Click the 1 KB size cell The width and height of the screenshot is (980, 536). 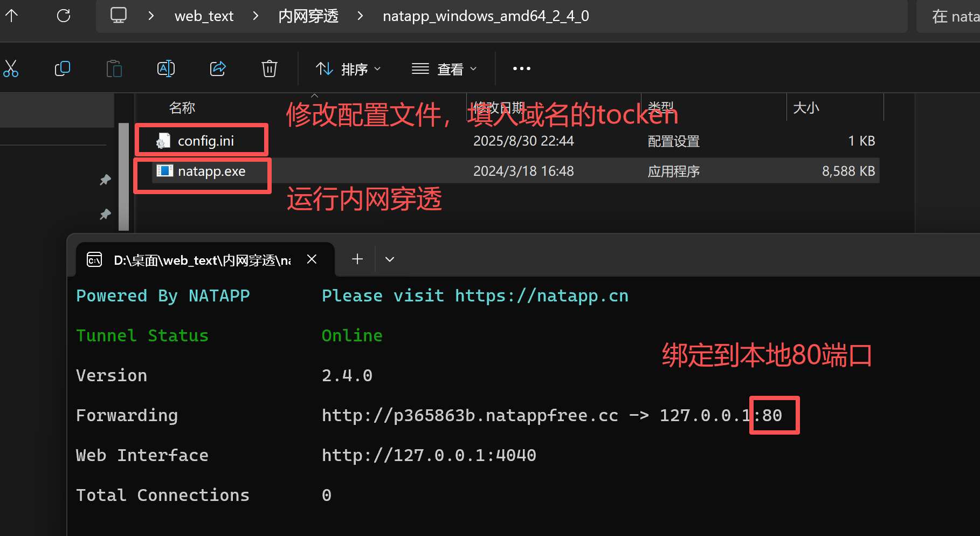(x=861, y=141)
